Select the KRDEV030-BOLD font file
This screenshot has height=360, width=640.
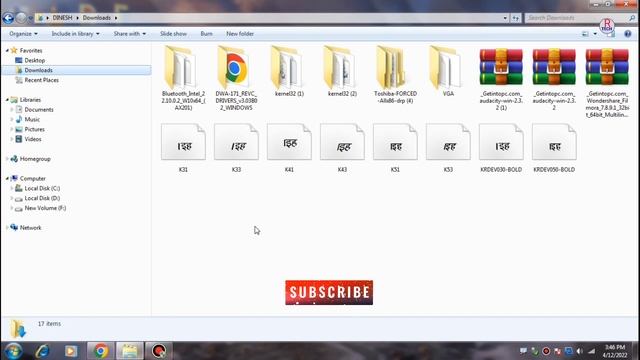pos(501,148)
